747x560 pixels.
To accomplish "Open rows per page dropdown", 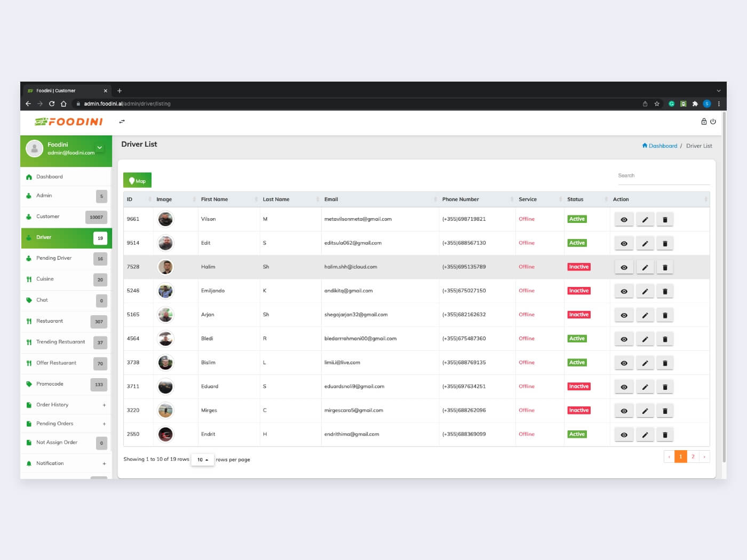I will [x=203, y=460].
